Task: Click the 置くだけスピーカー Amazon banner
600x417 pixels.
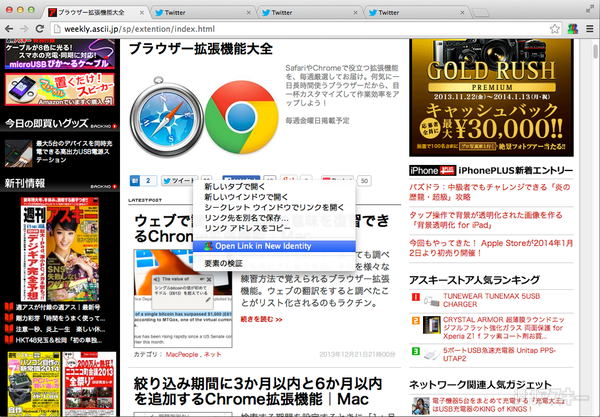Action: click(60, 90)
